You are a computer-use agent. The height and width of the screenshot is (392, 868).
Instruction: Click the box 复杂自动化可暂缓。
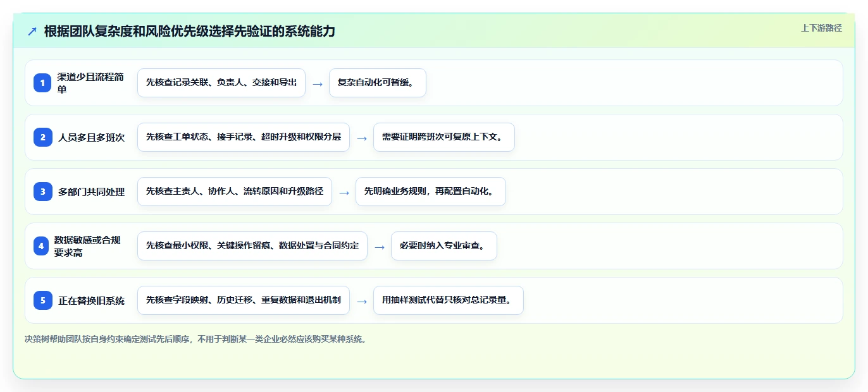(x=378, y=83)
